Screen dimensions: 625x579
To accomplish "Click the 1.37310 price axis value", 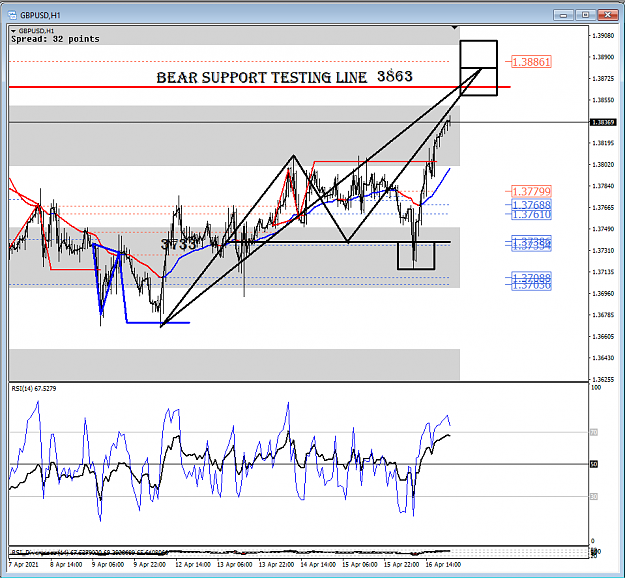I will pyautogui.click(x=603, y=251).
